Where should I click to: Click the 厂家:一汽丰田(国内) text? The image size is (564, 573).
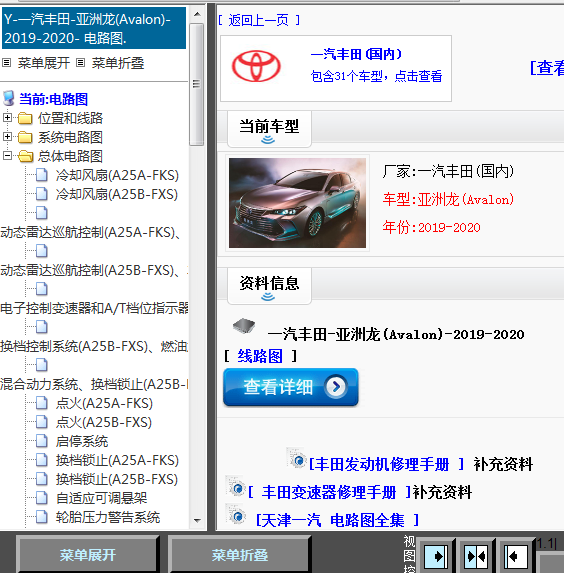click(448, 171)
